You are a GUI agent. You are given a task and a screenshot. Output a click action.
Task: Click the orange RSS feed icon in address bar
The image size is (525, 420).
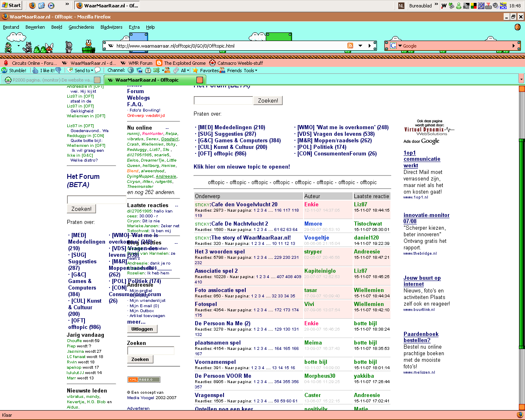350,46
